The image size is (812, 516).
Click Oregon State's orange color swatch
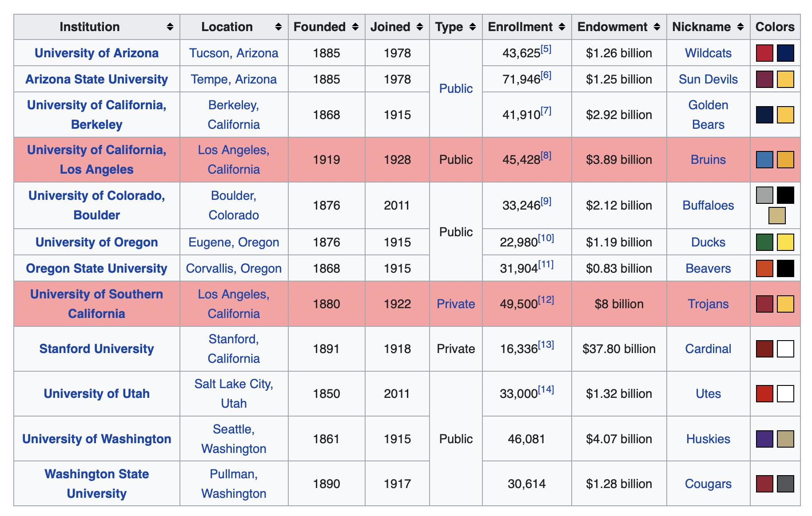click(764, 268)
